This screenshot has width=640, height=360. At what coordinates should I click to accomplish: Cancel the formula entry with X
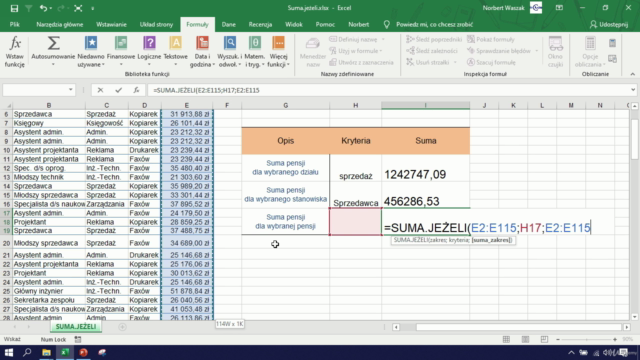point(100,90)
